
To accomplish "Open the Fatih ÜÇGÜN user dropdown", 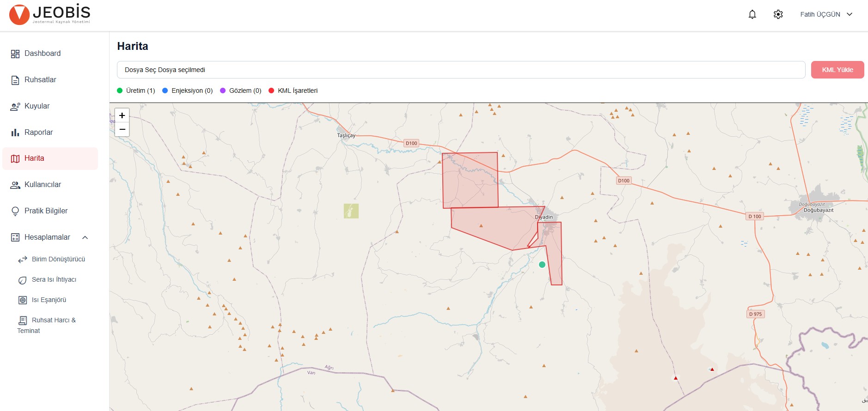I will [x=826, y=15].
